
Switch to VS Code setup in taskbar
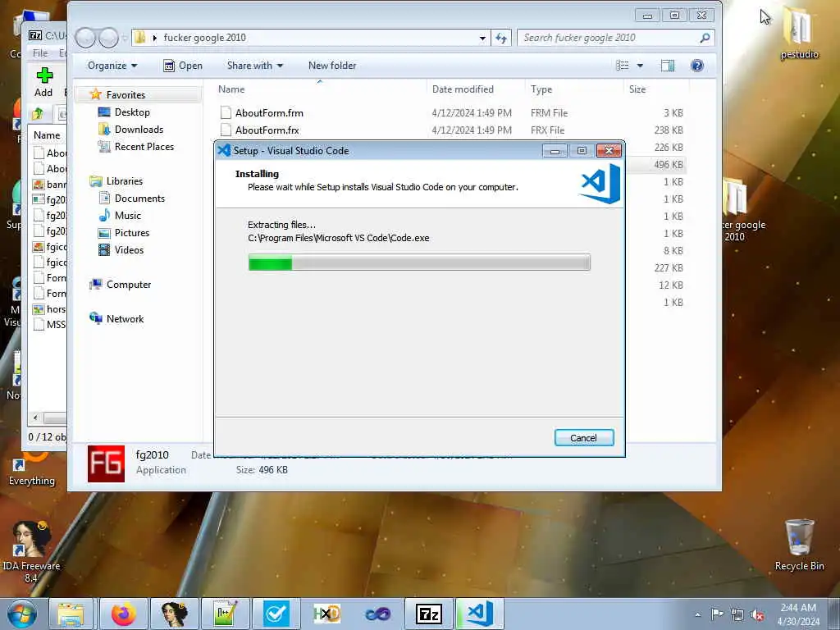click(x=480, y=614)
